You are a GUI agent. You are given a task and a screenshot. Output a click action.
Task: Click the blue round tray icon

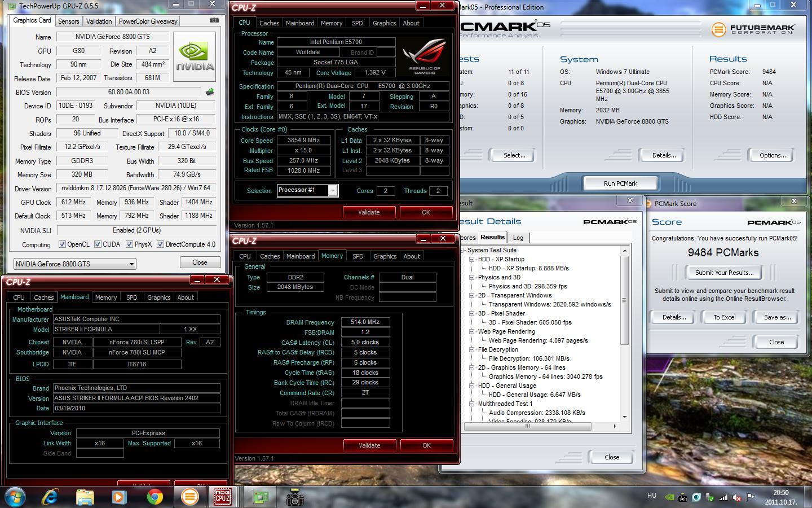[696, 497]
